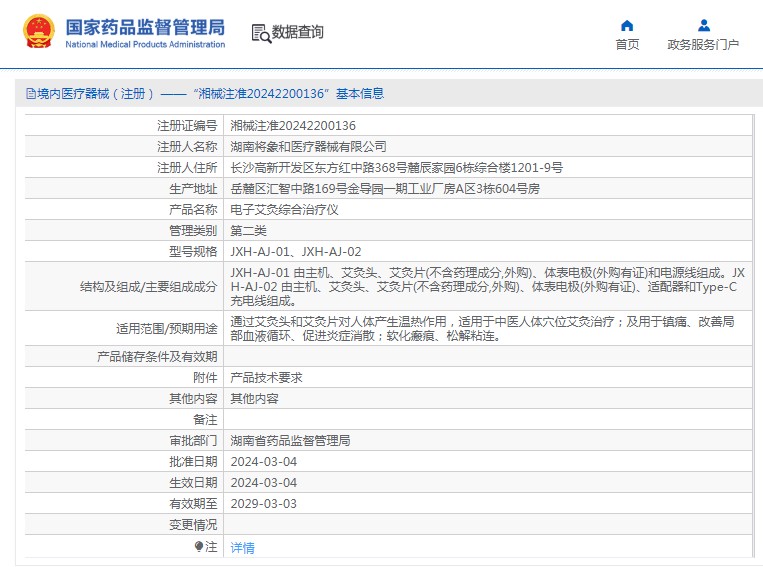Click the 国家药品监督管理局 site title
The image size is (763, 567).
[x=145, y=27]
